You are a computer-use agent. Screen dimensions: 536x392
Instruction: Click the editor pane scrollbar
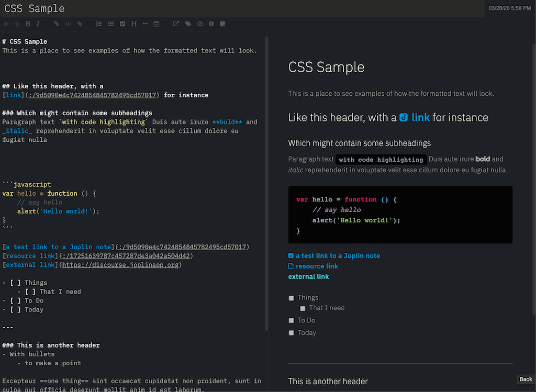266,184
